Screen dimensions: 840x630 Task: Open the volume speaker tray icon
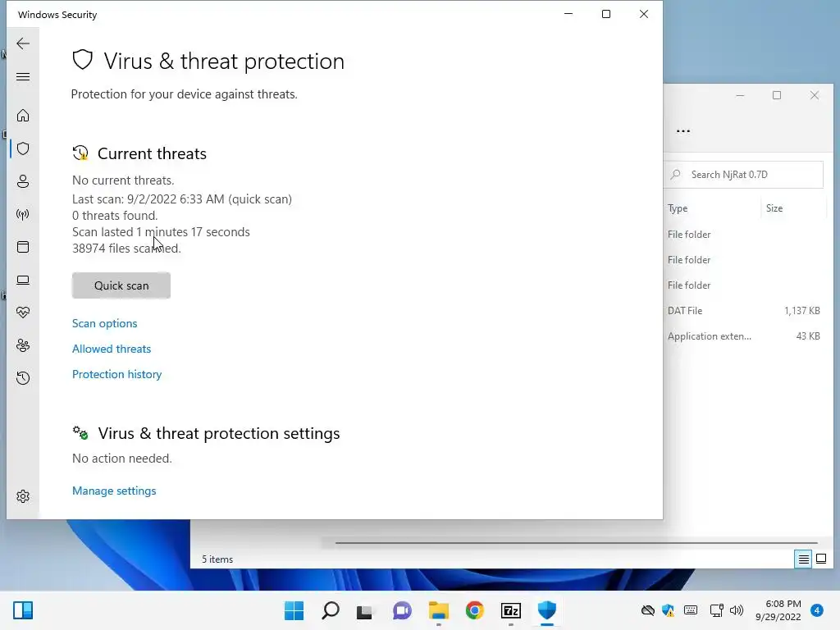737,610
